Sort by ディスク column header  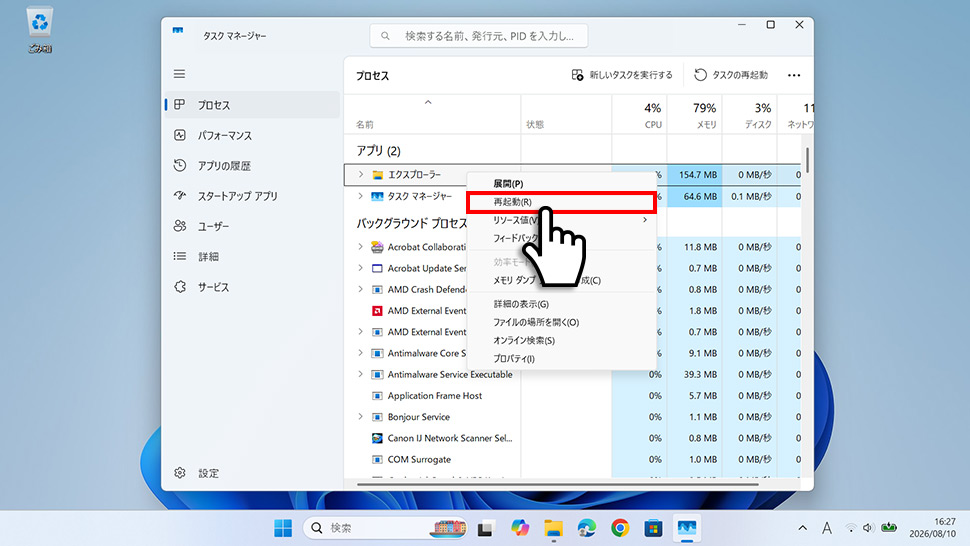pyautogui.click(x=749, y=115)
